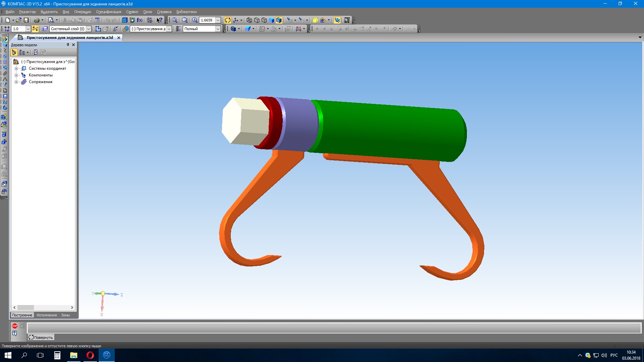Viewport: 644px width, 362px height.
Task: Open the Системный слой (0) layer dropdown
Action: point(89,29)
